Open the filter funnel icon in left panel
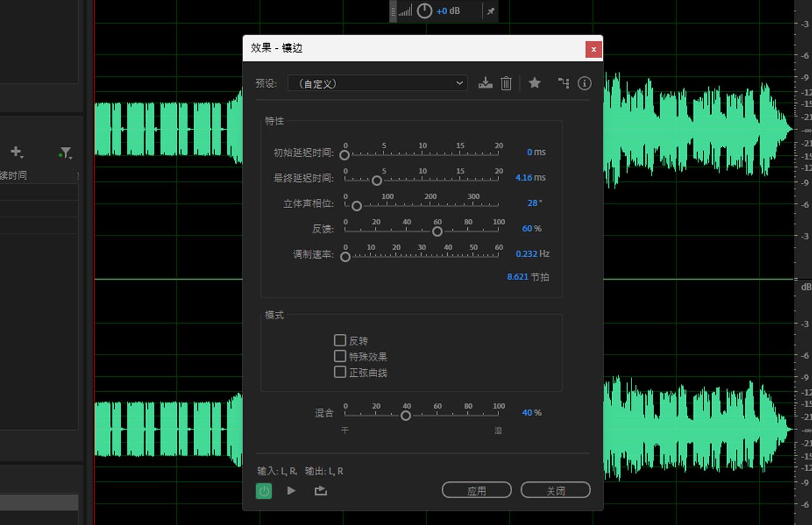812x525 pixels. coord(65,152)
